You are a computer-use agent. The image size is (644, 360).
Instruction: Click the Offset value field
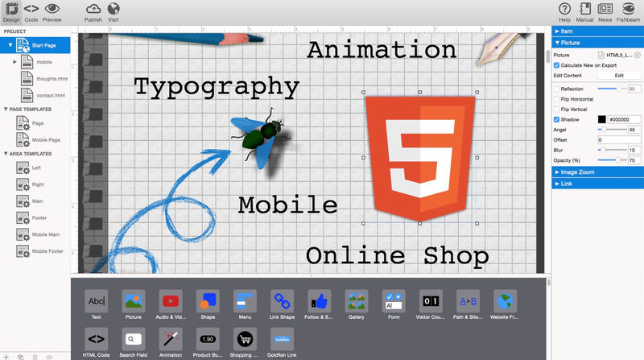pyautogui.click(x=619, y=140)
